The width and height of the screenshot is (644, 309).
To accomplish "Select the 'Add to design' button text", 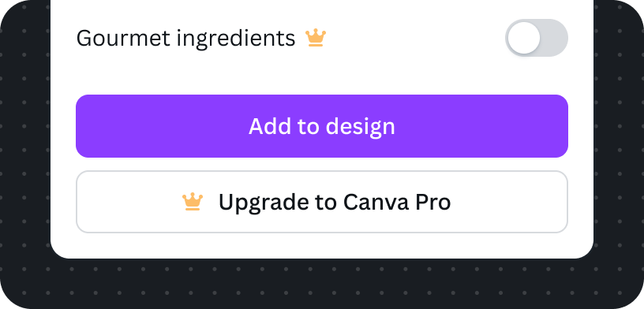I will tap(322, 126).
